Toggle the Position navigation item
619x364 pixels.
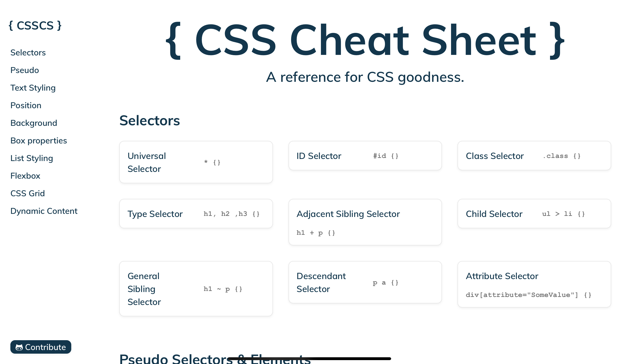point(26,105)
